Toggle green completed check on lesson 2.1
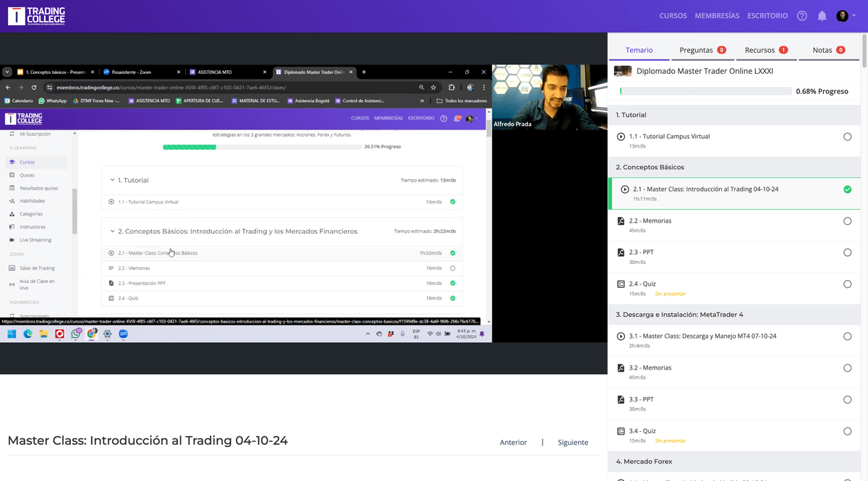The width and height of the screenshot is (868, 481). pyautogui.click(x=847, y=190)
